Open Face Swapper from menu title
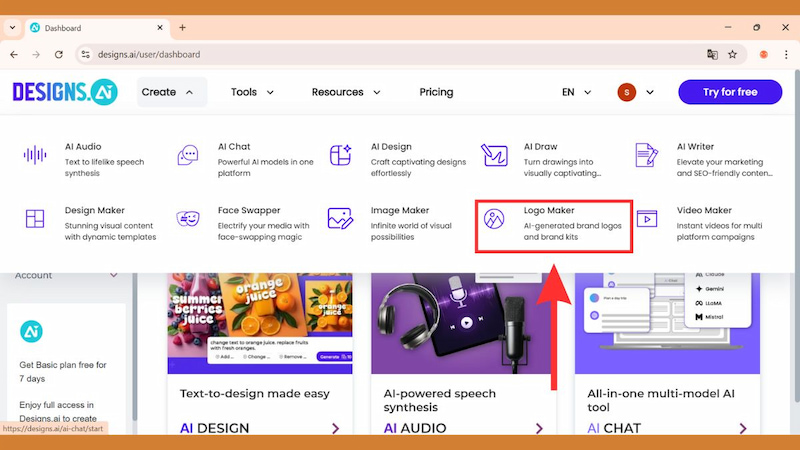 249,210
